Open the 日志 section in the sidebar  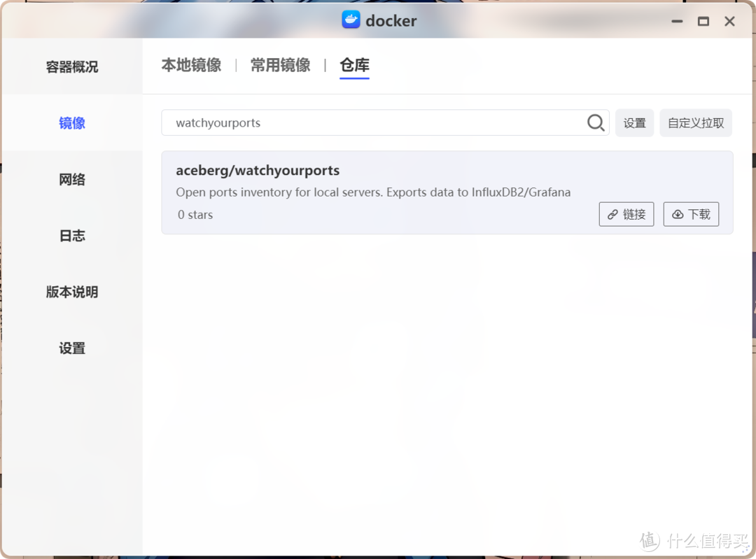coord(72,236)
